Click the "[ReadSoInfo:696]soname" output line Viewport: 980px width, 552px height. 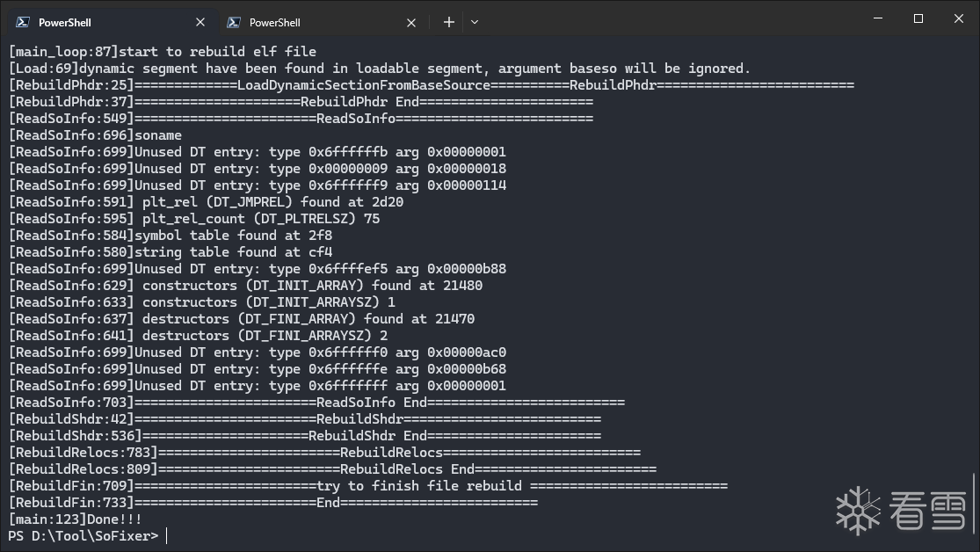(95, 135)
